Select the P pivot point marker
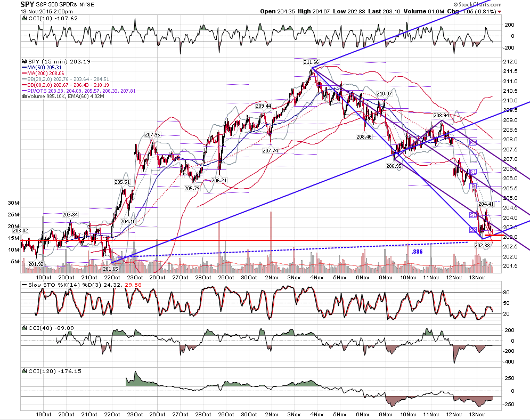 [x=473, y=187]
